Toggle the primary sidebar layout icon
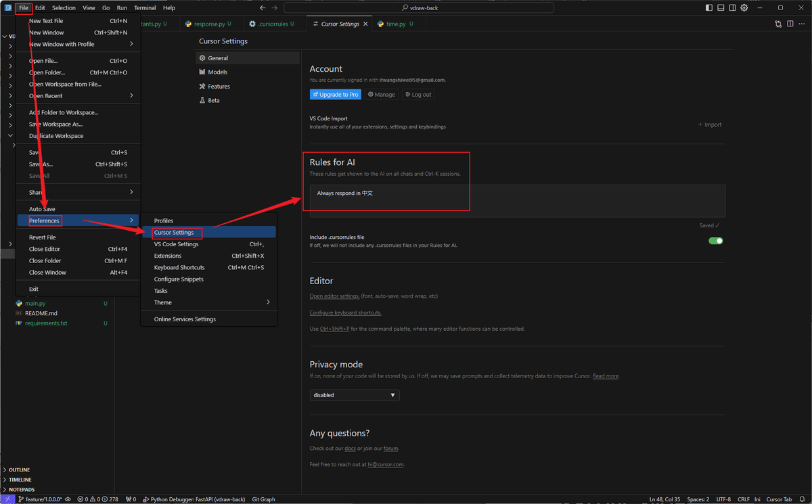812x504 pixels. [x=709, y=7]
